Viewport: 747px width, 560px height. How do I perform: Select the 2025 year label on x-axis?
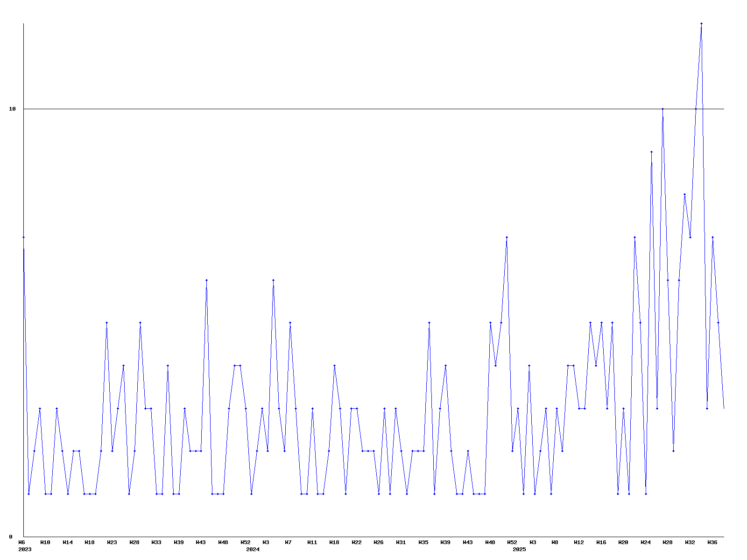(x=519, y=549)
